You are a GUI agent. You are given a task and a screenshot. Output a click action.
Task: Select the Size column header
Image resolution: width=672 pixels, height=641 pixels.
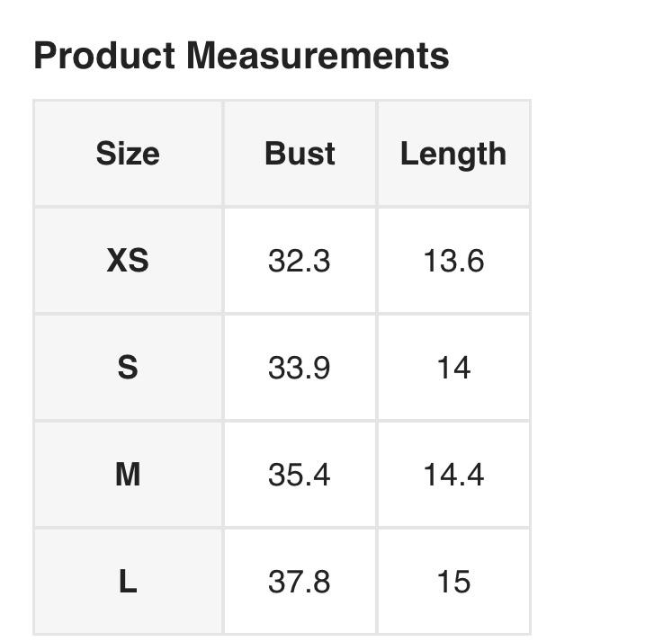(128, 154)
